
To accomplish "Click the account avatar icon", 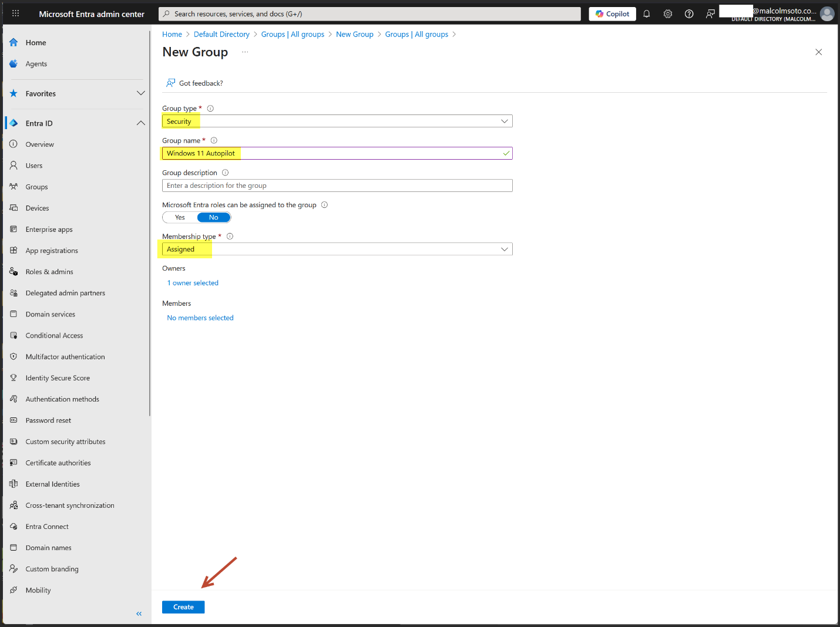I will tap(827, 14).
